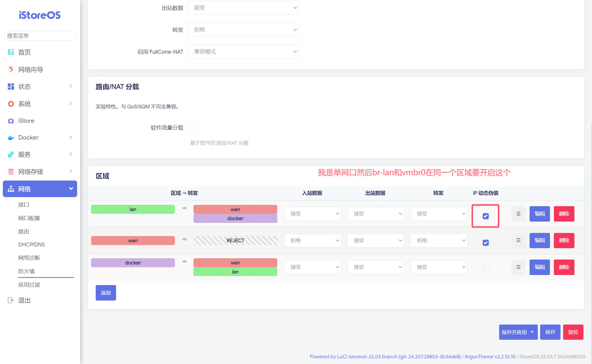Click the Logout exit icon
Viewport: 592px width, 364px height.
11,300
